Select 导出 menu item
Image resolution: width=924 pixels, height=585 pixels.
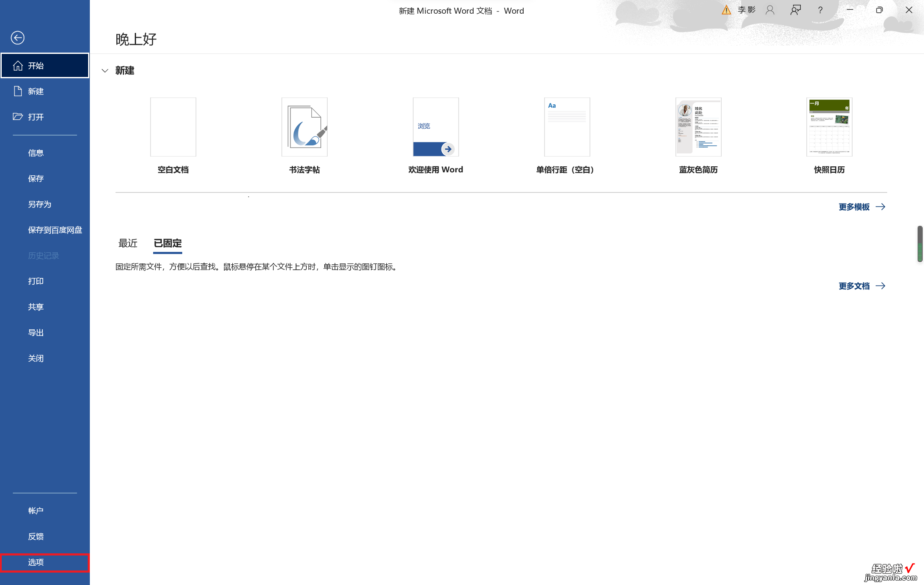click(x=36, y=332)
